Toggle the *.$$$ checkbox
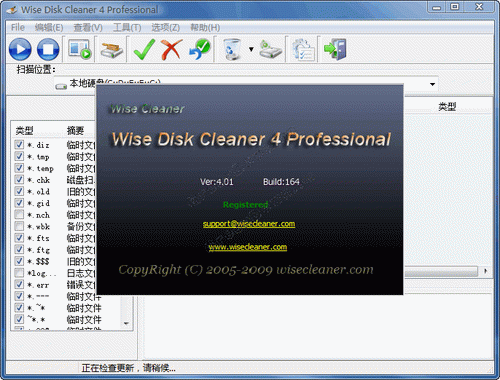 (x=19, y=261)
